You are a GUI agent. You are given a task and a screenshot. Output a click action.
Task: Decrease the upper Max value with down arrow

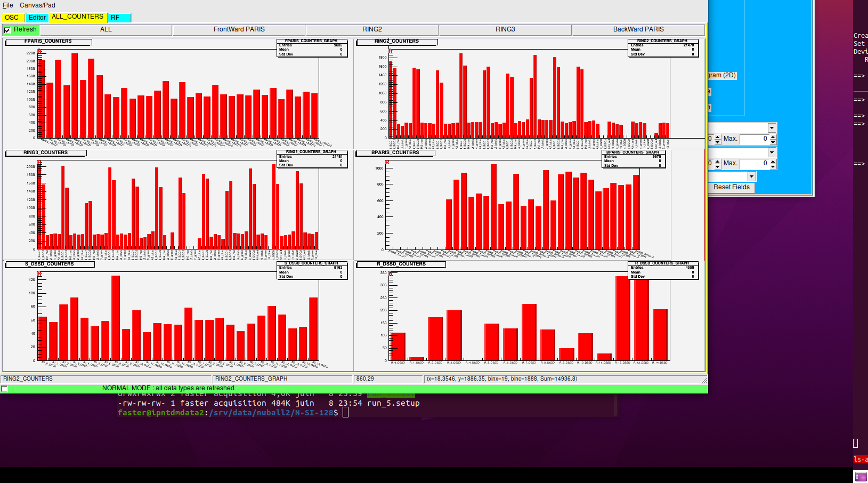click(x=773, y=142)
